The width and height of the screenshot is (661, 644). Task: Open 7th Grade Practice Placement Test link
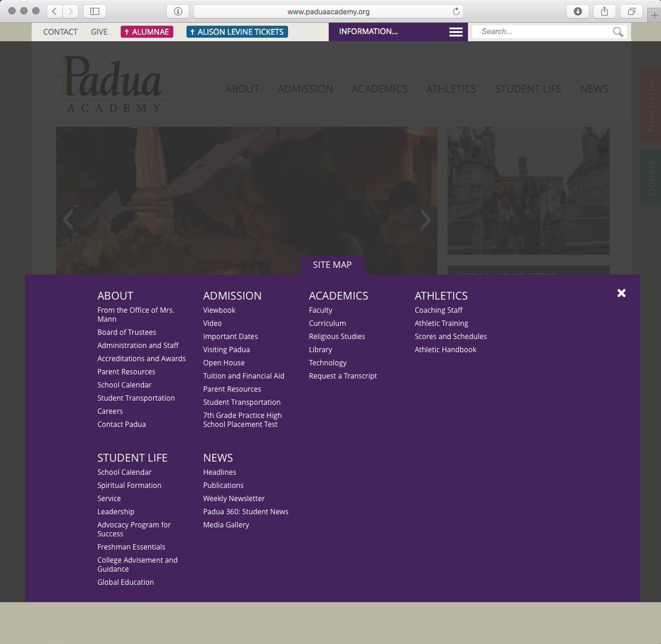[243, 420]
